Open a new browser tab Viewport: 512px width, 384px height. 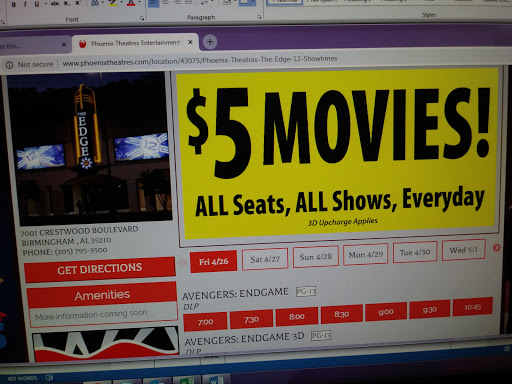[x=210, y=42]
